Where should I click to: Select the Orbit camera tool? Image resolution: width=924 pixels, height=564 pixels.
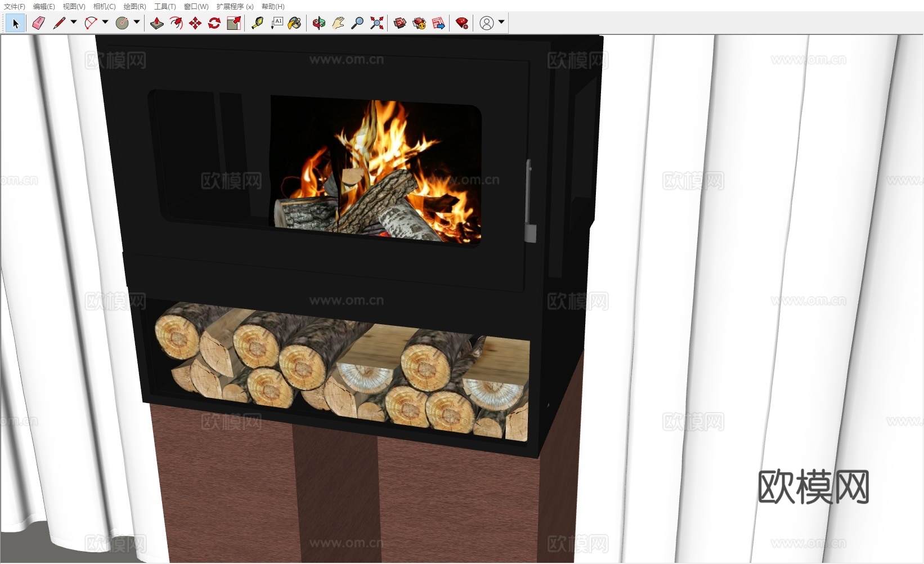point(319,23)
